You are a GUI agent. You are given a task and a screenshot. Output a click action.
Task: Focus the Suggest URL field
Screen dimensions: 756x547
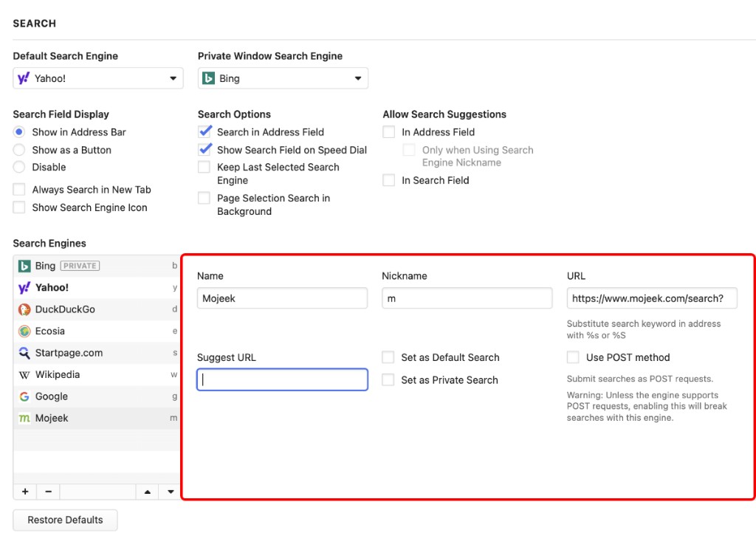point(282,379)
